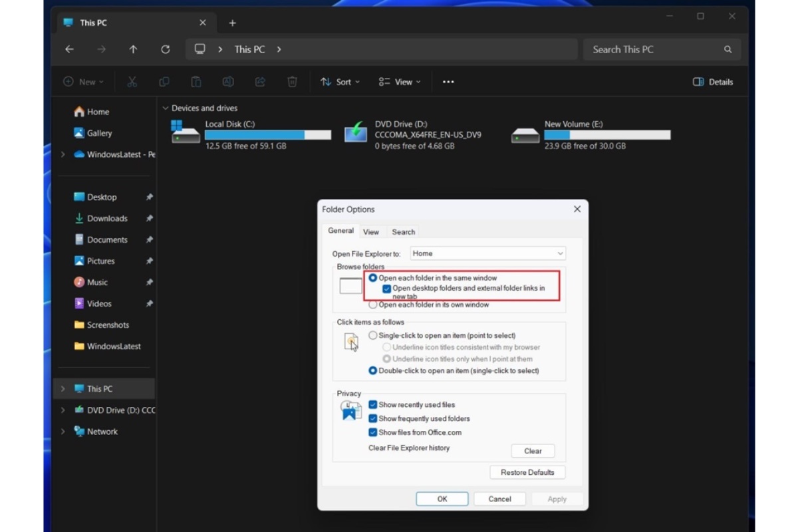Open Local Disk (C:) drive icon
The width and height of the screenshot is (798, 532).
pos(186,132)
